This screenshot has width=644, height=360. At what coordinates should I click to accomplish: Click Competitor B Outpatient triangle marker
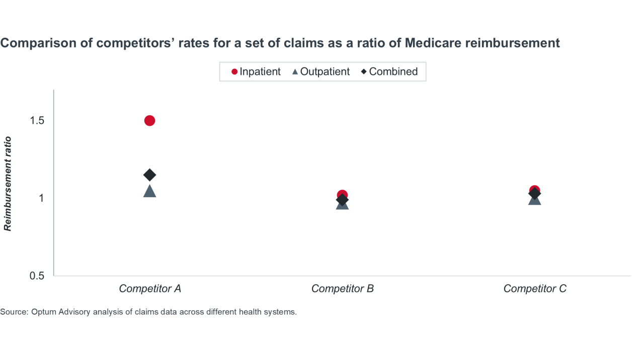(x=342, y=206)
